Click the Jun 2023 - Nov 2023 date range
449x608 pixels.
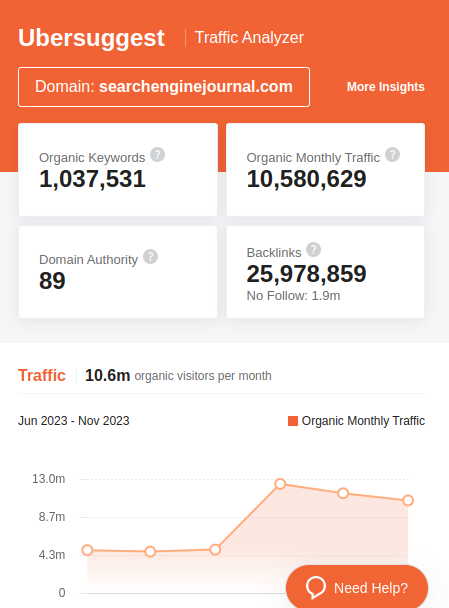(74, 421)
